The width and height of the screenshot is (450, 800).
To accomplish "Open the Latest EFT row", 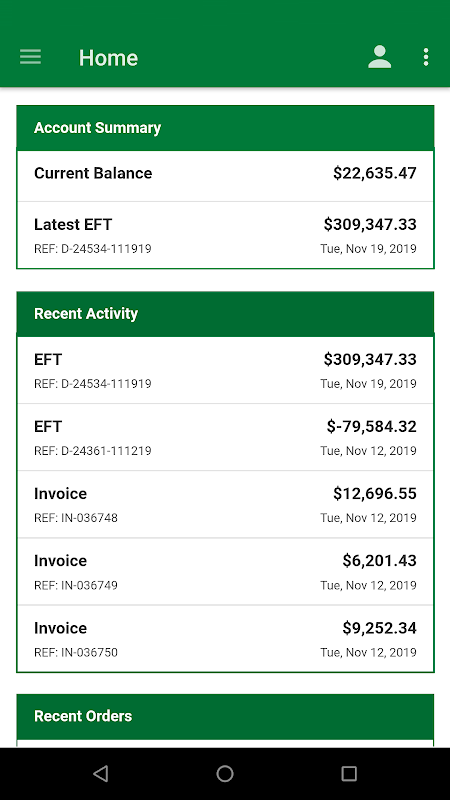I will tap(225, 235).
